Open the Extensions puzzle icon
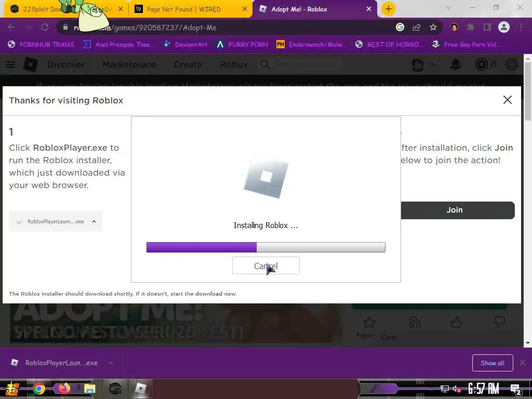Viewport: 532px width, 399px height. [x=471, y=27]
